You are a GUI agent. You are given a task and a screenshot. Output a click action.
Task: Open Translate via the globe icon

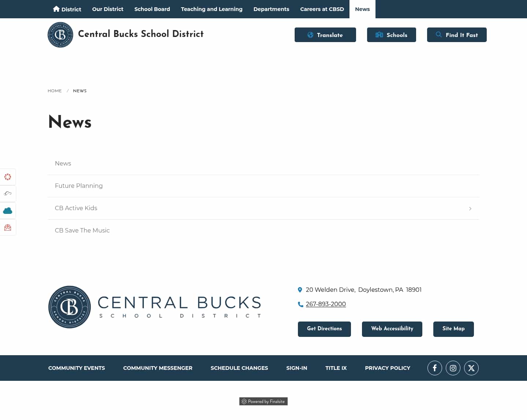pyautogui.click(x=310, y=35)
